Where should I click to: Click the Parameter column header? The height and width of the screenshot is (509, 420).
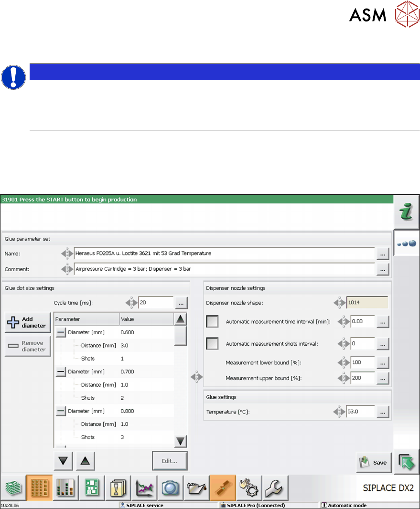[x=87, y=319]
